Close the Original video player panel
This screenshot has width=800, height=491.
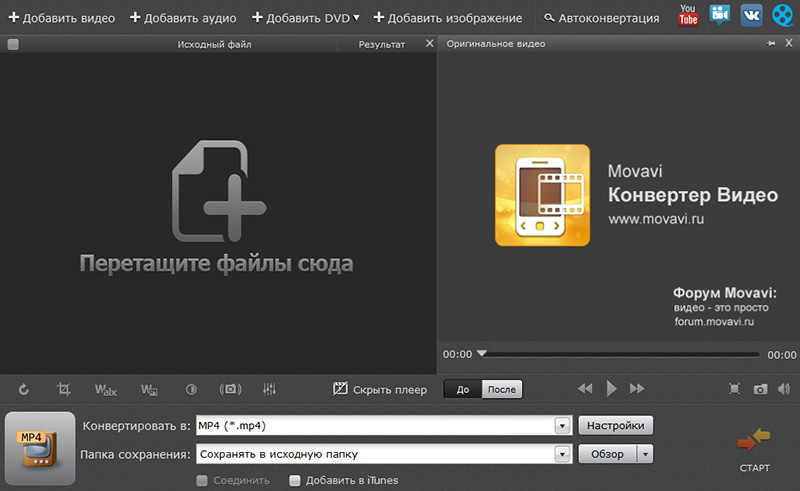(x=789, y=43)
